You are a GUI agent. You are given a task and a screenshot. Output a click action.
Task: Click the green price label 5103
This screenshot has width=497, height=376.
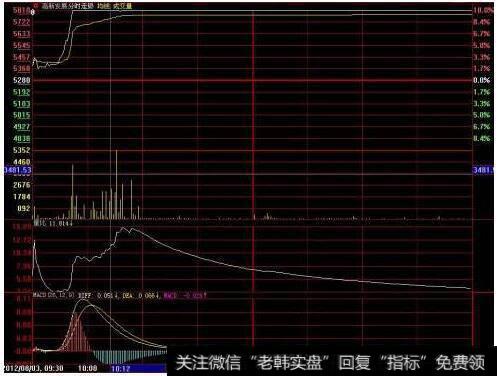coord(21,104)
